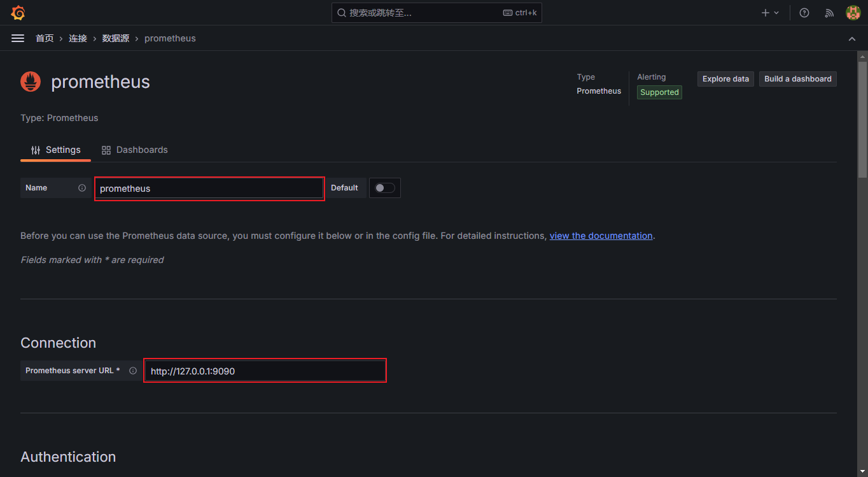Click the plus new-item icon

coord(766,13)
